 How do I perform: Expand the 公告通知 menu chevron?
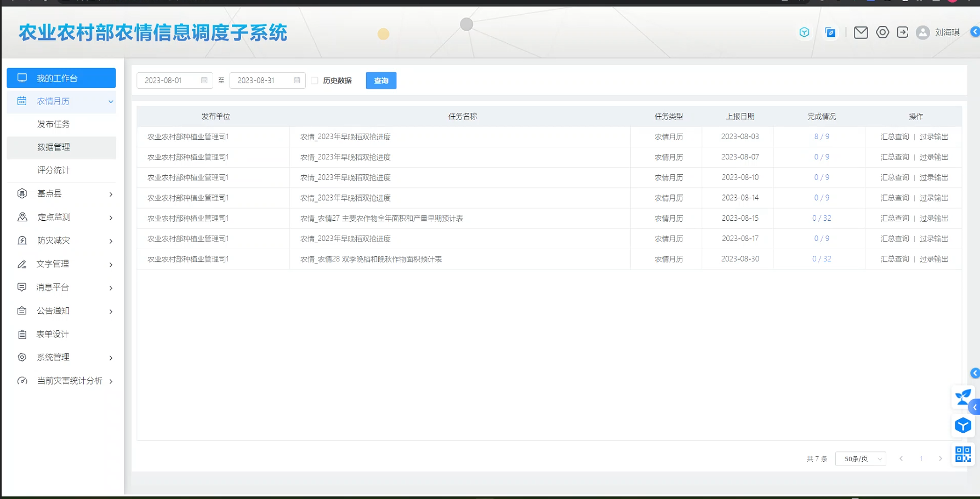click(111, 312)
